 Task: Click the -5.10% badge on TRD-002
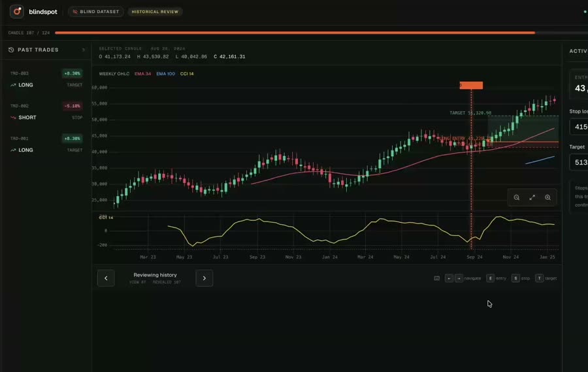click(72, 106)
